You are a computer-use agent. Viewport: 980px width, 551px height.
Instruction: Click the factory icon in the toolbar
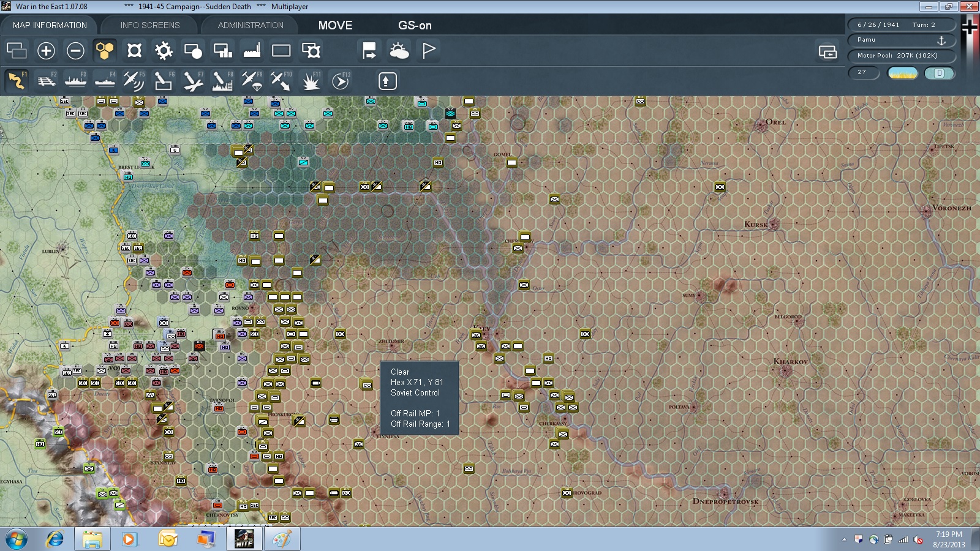click(x=252, y=50)
